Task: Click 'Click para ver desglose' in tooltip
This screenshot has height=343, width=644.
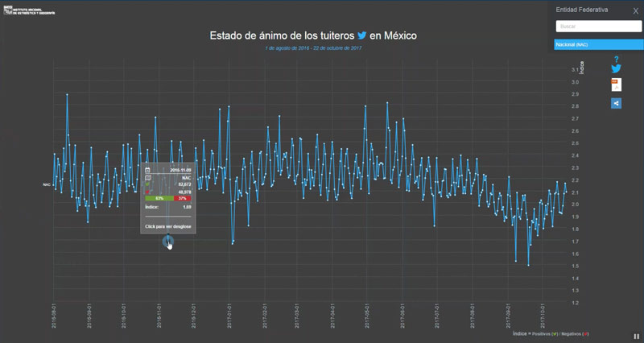Action: [168, 226]
